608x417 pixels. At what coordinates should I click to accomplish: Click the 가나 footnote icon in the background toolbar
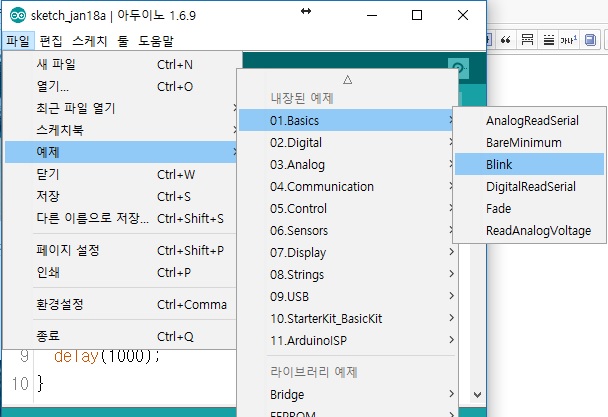568,40
